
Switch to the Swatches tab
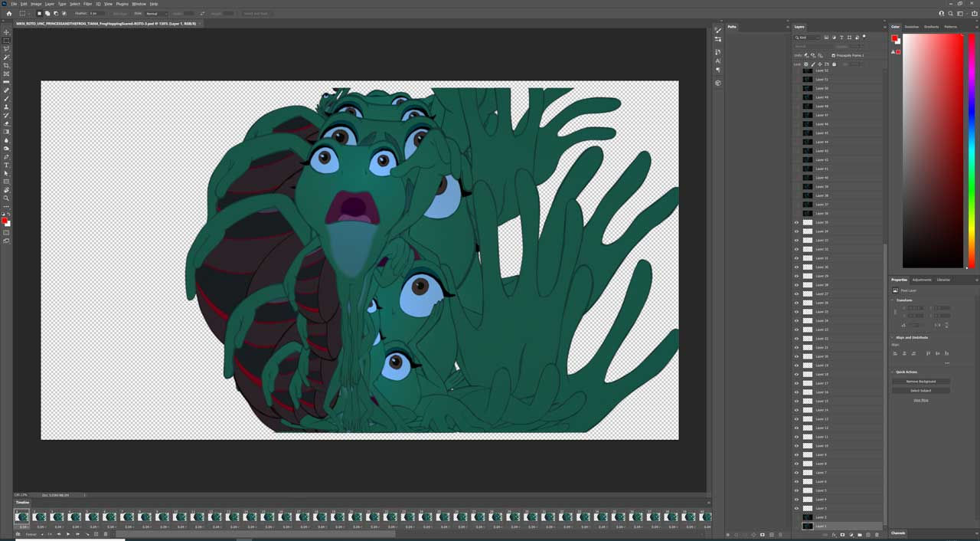coord(912,27)
